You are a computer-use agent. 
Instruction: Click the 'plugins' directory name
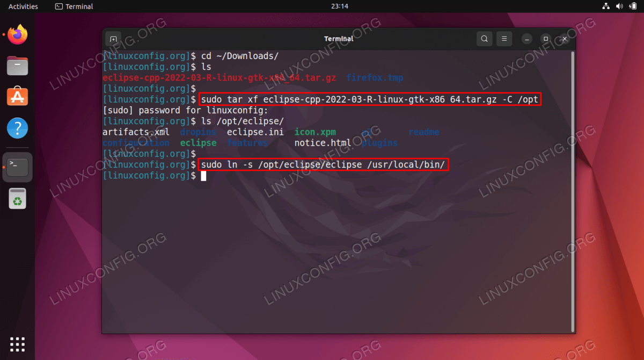click(x=380, y=143)
